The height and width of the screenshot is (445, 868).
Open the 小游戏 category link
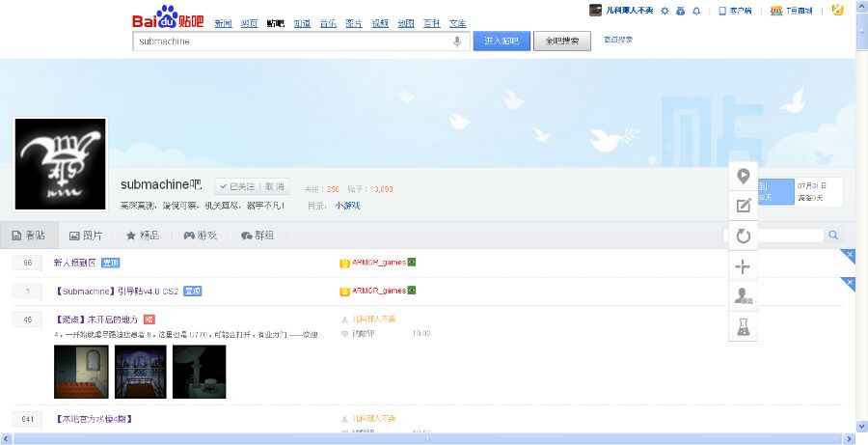point(347,206)
